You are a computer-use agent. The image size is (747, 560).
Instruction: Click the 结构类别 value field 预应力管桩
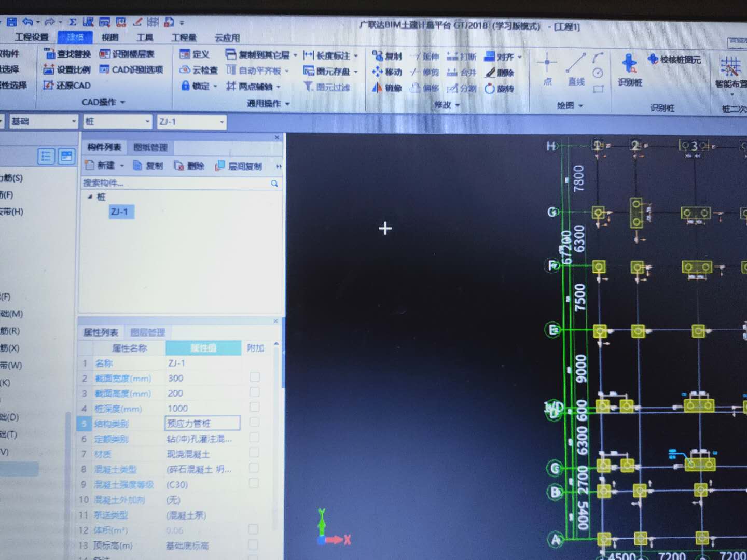click(x=202, y=423)
